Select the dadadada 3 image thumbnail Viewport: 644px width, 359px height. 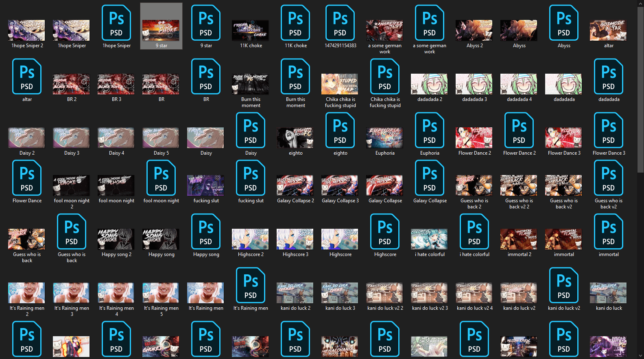point(474,84)
